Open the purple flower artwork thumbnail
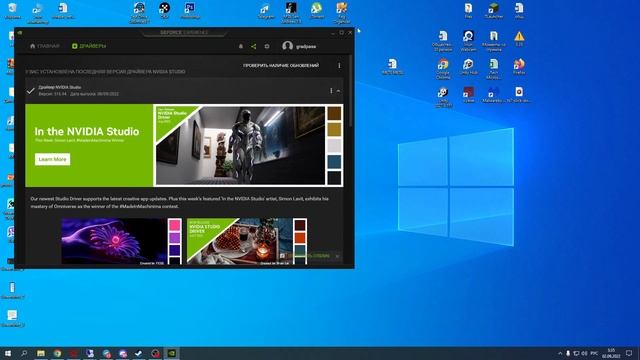640x360 pixels. click(x=114, y=241)
